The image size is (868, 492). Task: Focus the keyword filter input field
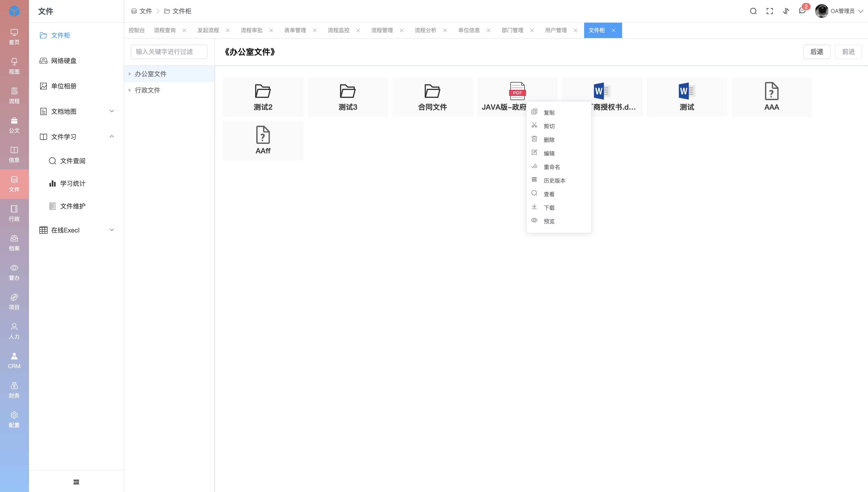click(169, 52)
